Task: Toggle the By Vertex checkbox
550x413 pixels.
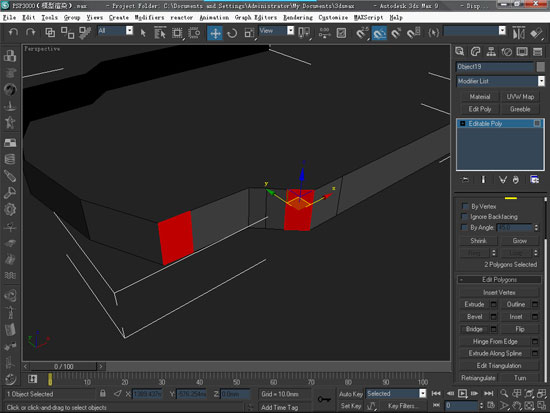Action: pyautogui.click(x=465, y=206)
